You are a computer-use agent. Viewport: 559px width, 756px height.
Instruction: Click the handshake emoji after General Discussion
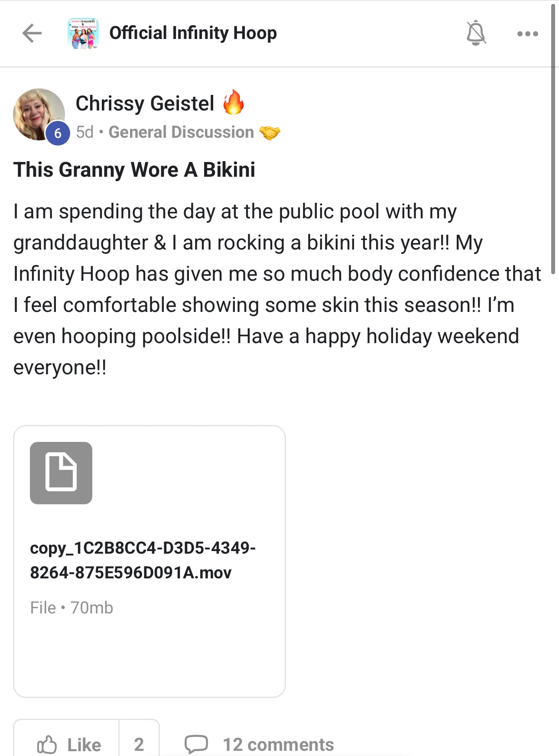(270, 133)
